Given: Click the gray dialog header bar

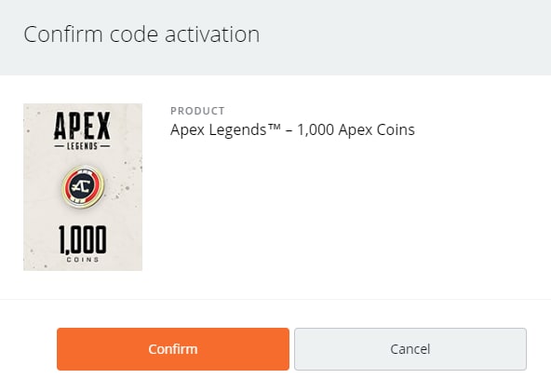Looking at the screenshot, I should pos(275,37).
